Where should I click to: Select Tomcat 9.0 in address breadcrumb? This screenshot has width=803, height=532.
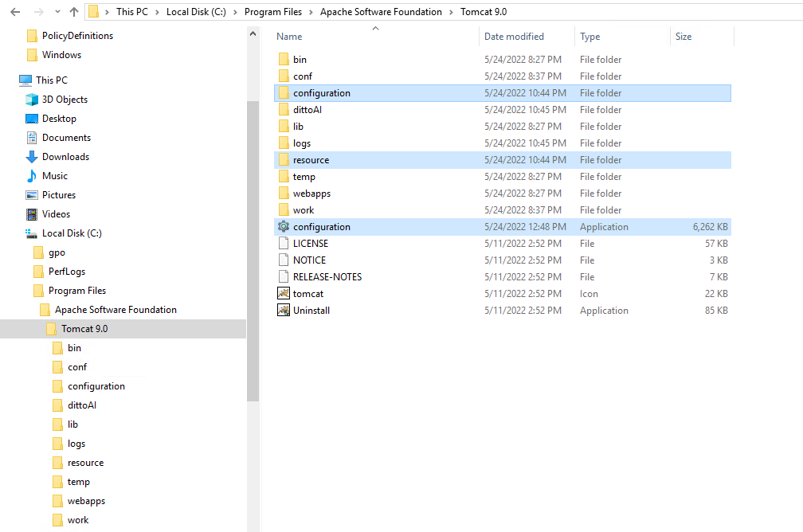click(484, 12)
